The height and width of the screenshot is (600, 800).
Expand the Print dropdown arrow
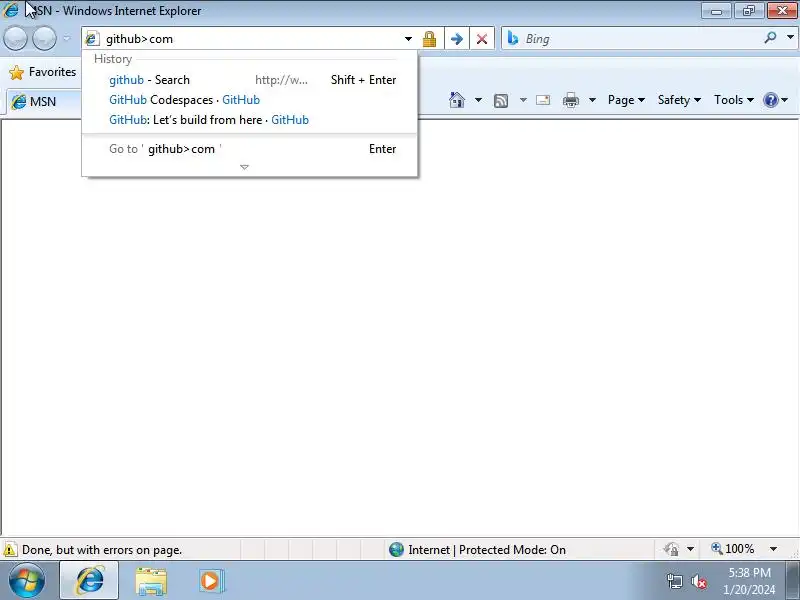592,100
